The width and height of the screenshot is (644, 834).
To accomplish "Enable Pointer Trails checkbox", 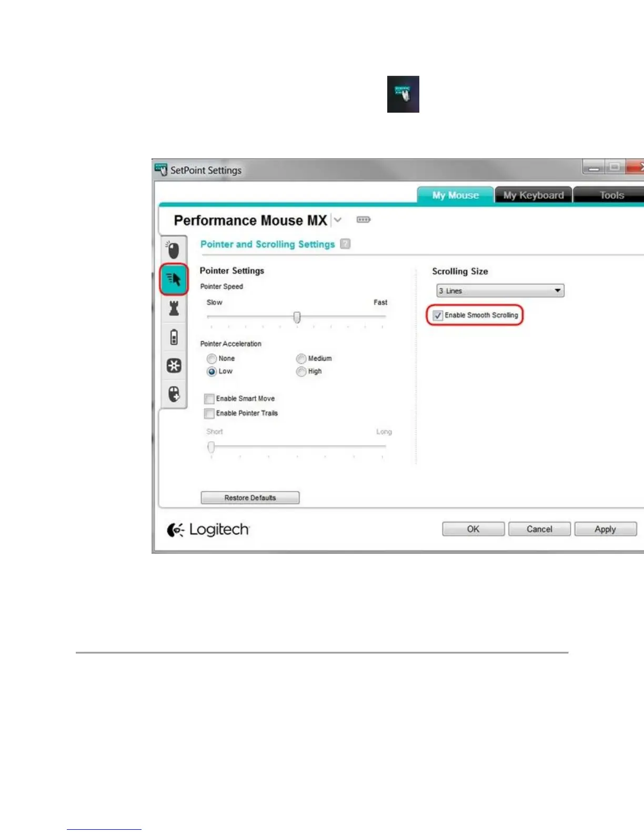I will click(x=209, y=413).
